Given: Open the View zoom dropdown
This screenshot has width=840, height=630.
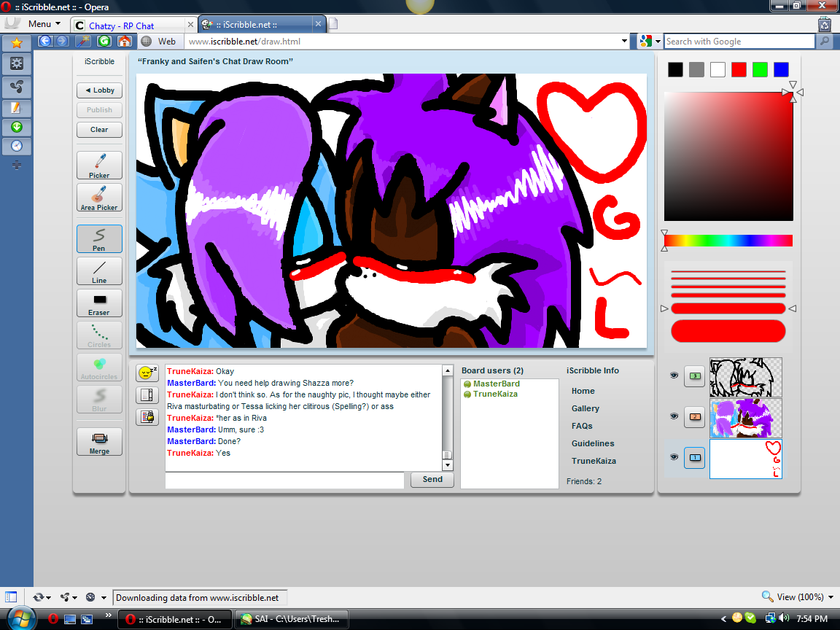Looking at the screenshot, I should 798,596.
